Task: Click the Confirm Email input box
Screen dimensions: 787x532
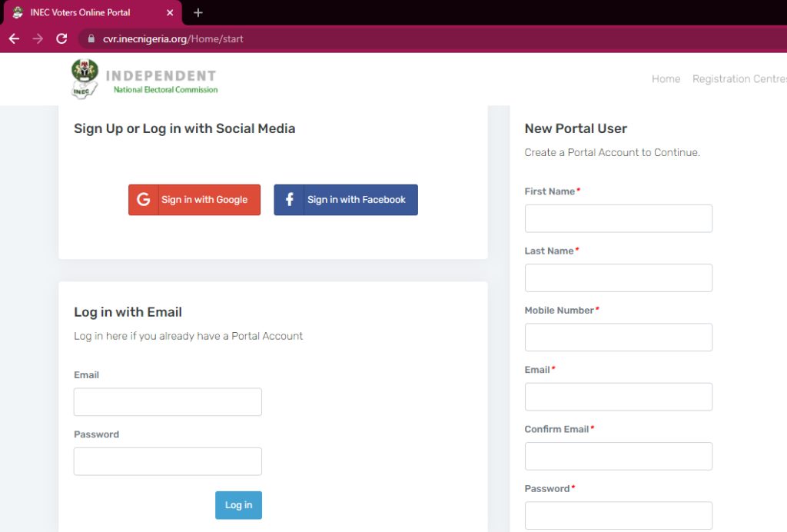Action: 618,456
